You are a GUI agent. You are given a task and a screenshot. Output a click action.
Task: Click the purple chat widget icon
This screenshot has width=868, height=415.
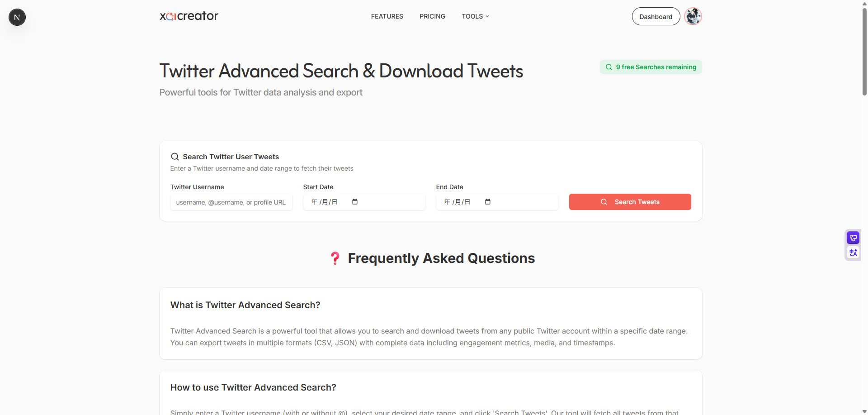click(x=853, y=238)
